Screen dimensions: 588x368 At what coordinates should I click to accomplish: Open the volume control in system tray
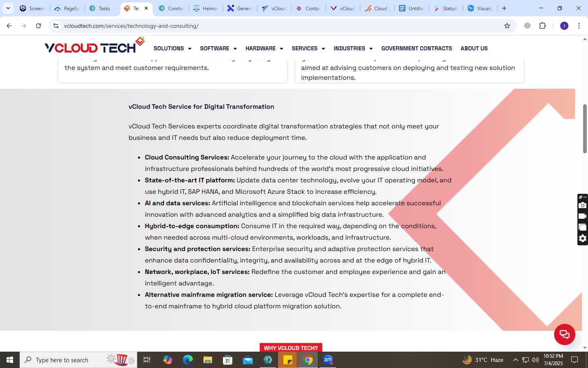click(x=535, y=360)
